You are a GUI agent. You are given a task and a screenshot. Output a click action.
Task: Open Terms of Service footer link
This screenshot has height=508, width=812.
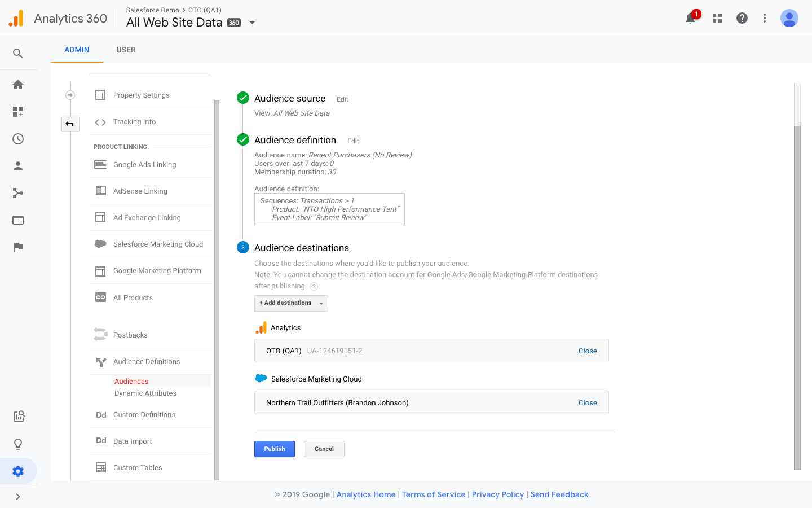[x=434, y=494]
